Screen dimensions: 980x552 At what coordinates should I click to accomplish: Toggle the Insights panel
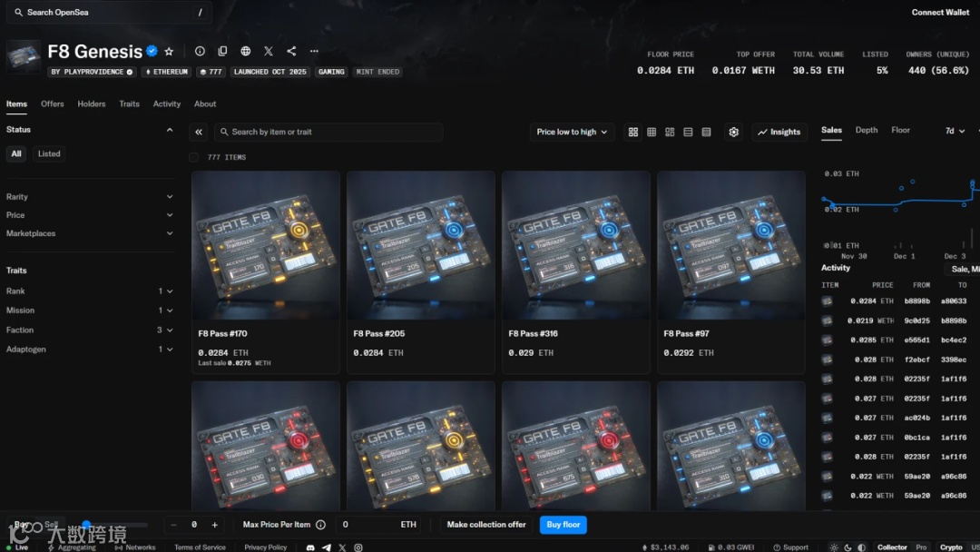779,132
